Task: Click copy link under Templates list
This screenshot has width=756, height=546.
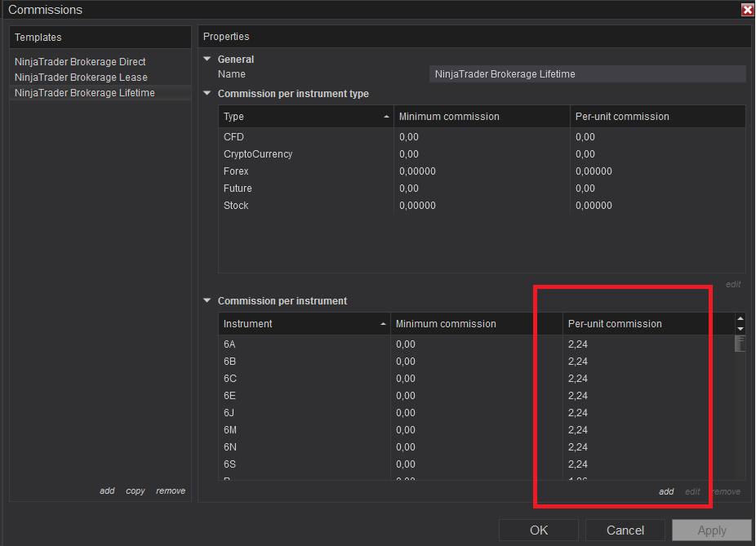Action: click(136, 491)
